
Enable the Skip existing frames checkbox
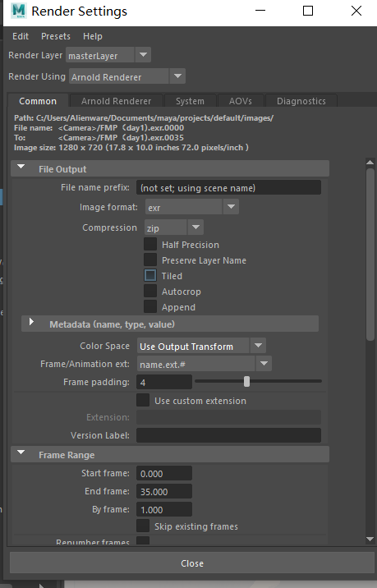143,526
